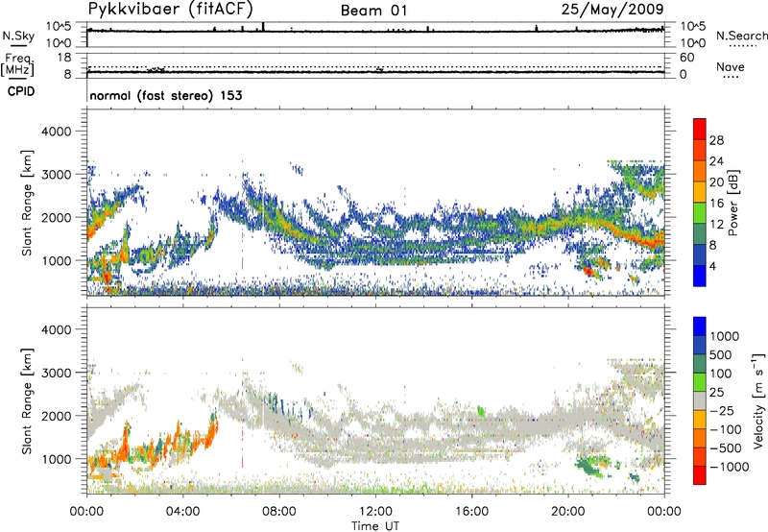Click the '4000' tick on the power panel
Viewport: 768px width, 532px height.
click(x=57, y=132)
